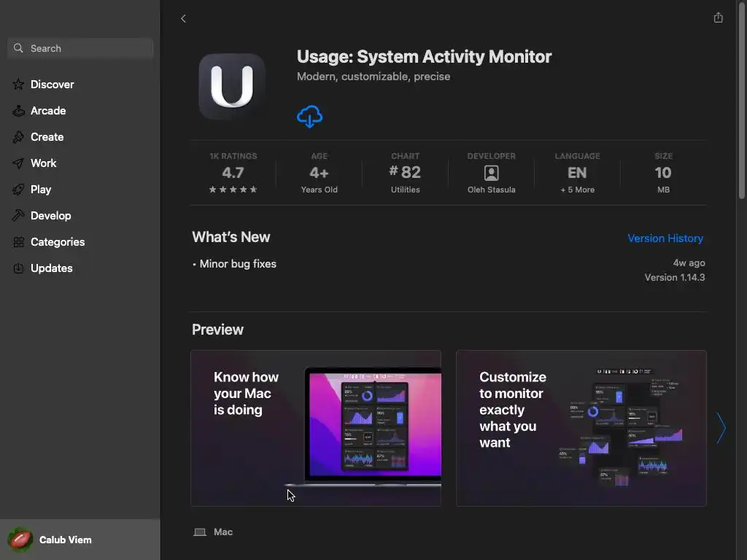Open the Updates section

click(52, 268)
